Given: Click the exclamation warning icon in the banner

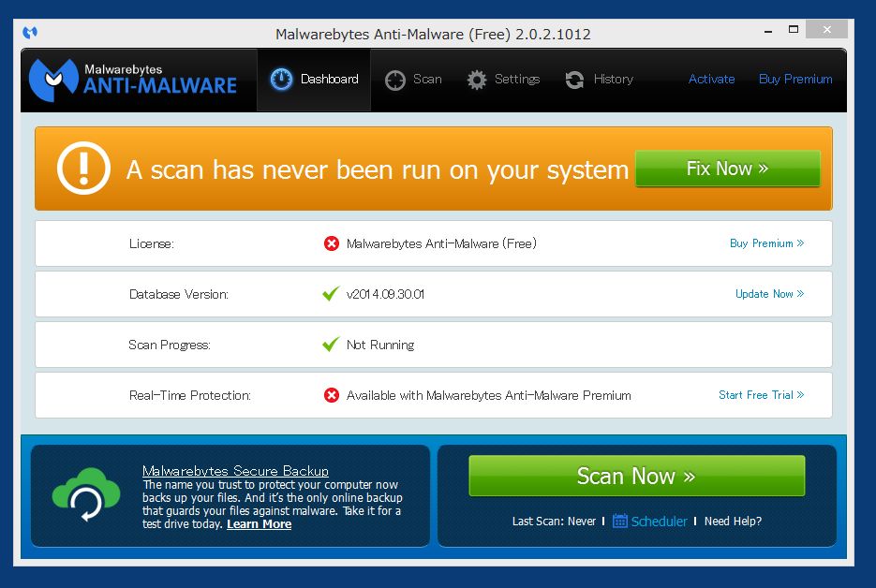Looking at the screenshot, I should (83, 169).
